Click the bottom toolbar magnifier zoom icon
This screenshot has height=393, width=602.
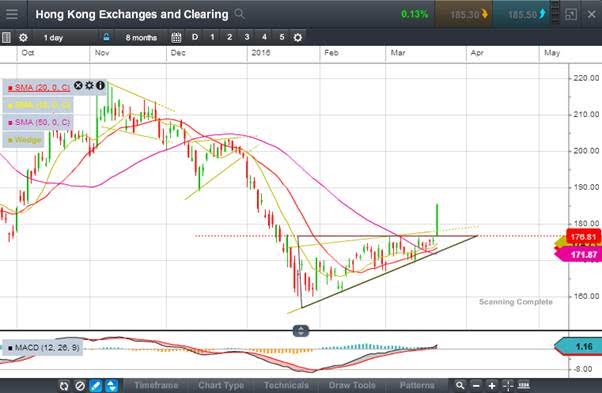point(460,385)
